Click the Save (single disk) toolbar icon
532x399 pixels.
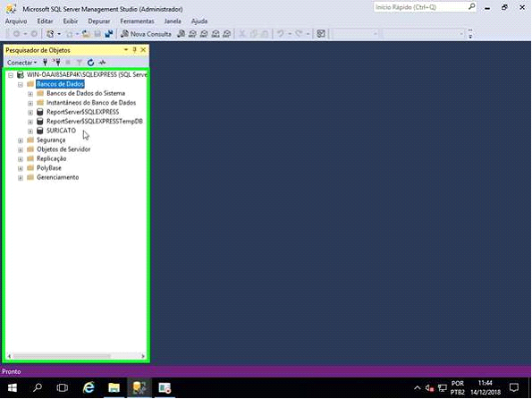pos(97,34)
